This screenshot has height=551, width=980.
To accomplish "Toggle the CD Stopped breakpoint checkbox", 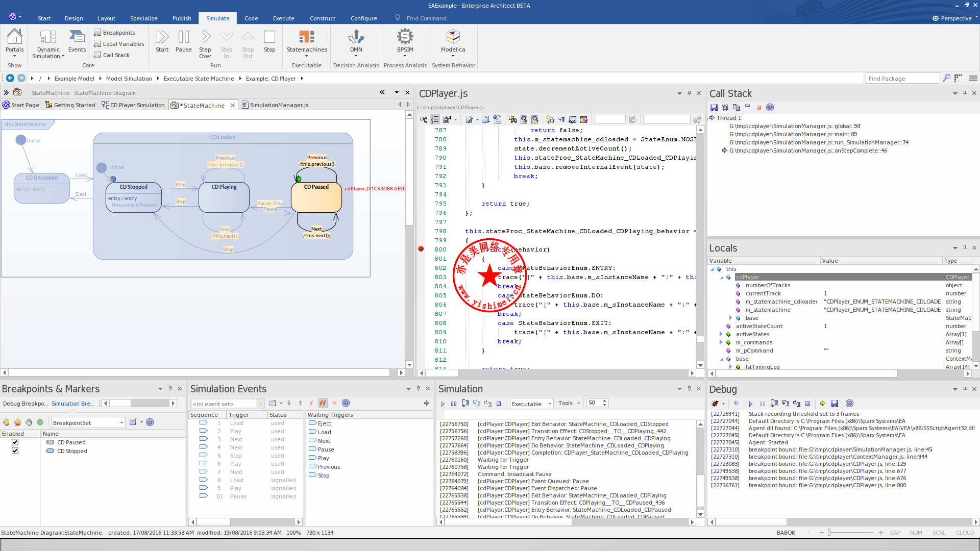I will click(x=15, y=451).
